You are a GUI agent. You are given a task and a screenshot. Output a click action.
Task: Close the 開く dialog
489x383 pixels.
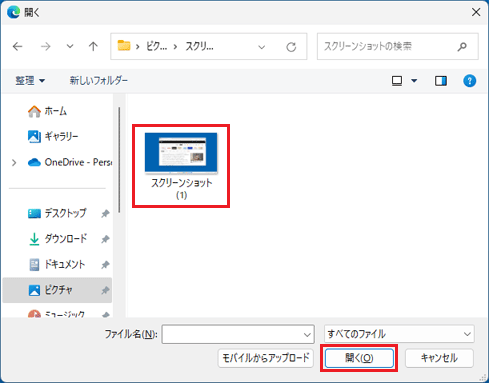click(x=476, y=12)
